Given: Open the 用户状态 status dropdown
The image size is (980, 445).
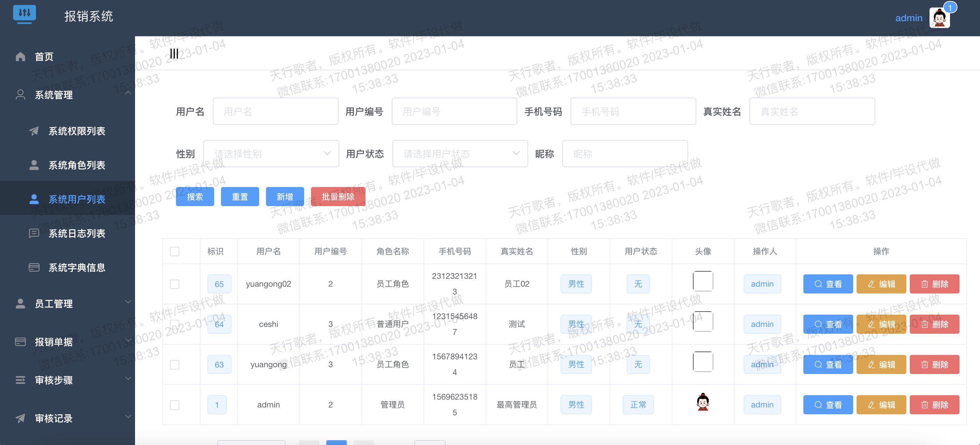Looking at the screenshot, I should click(460, 154).
